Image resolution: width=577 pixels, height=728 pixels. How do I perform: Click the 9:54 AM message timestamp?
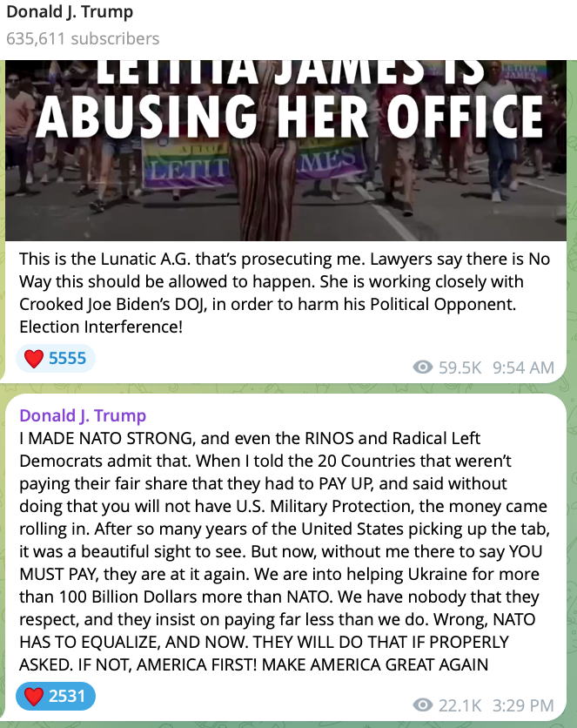click(x=523, y=367)
